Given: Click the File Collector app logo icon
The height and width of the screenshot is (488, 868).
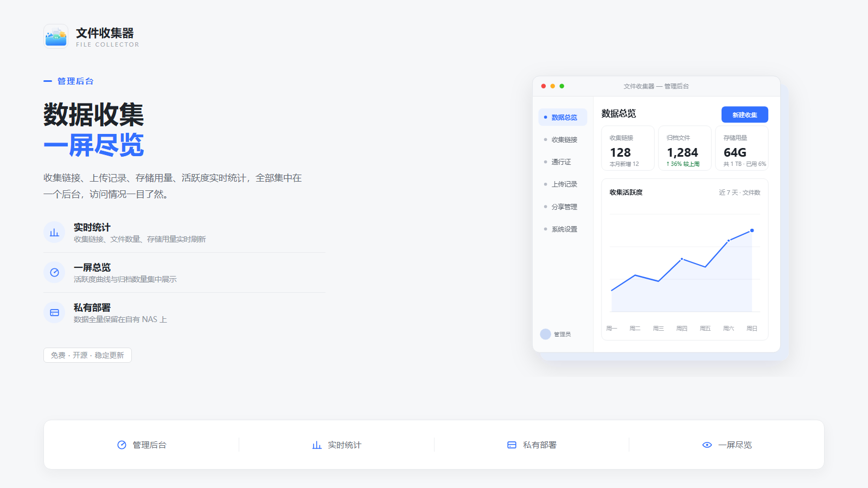Looking at the screenshot, I should click(56, 36).
